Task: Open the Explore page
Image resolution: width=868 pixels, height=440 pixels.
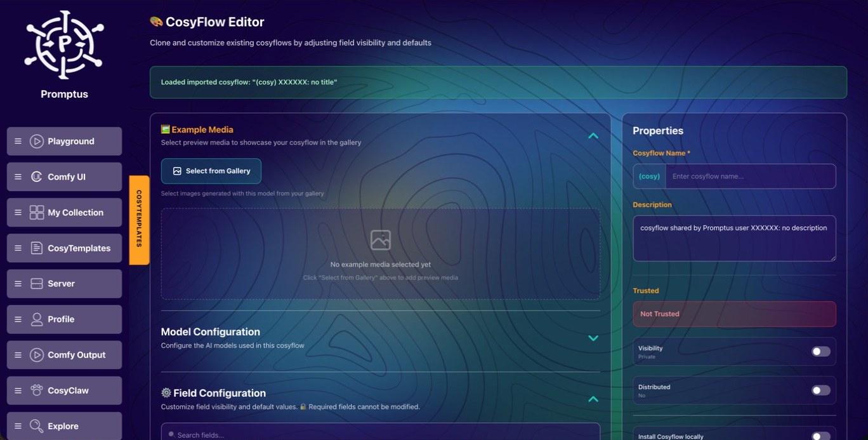Action: coord(64,426)
